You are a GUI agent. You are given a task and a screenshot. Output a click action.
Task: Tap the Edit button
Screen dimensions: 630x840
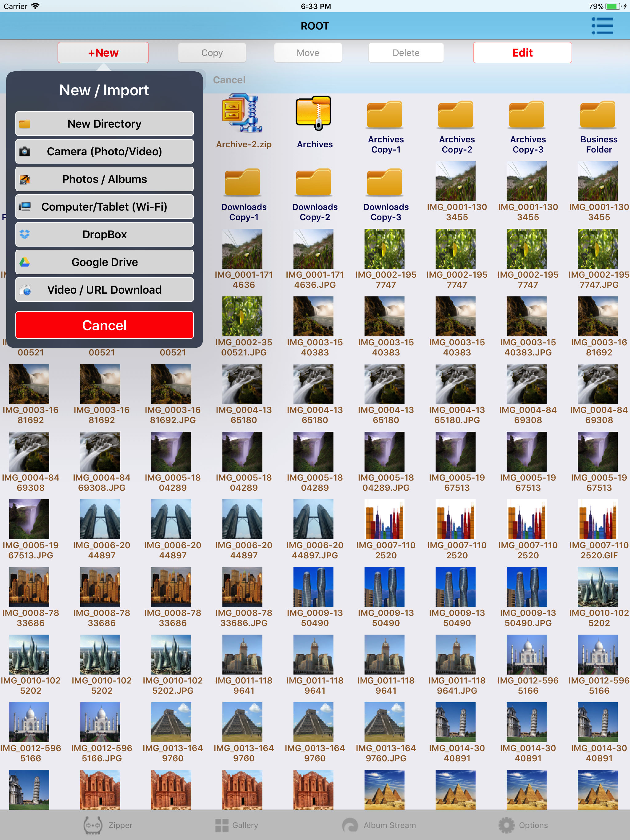point(522,53)
